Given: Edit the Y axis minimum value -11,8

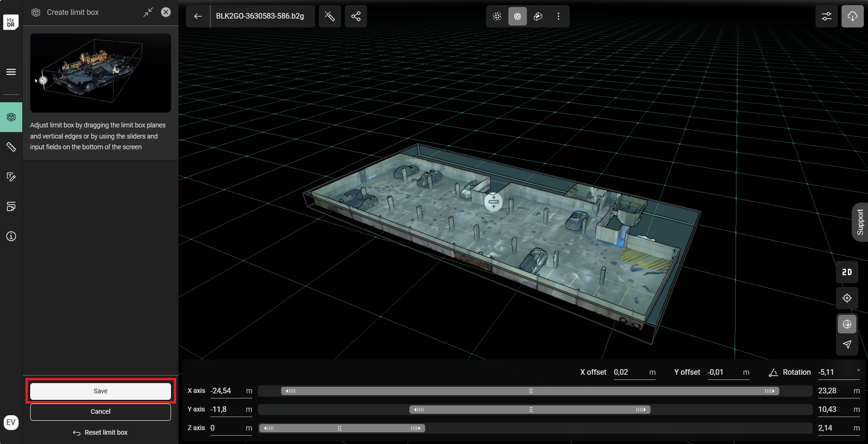Looking at the screenshot, I should click(231, 410).
